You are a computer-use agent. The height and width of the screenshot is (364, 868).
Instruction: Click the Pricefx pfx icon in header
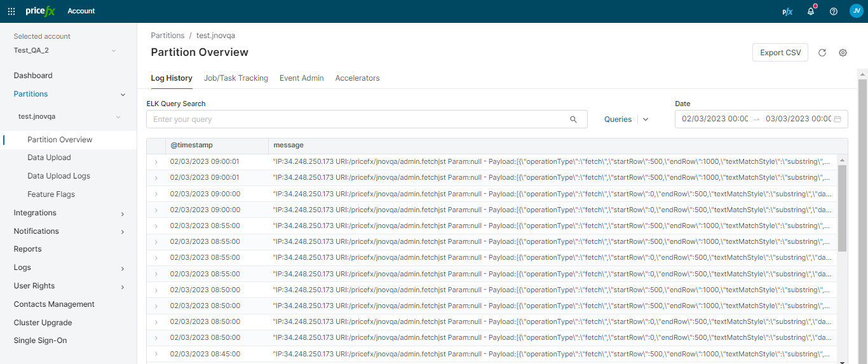click(787, 11)
